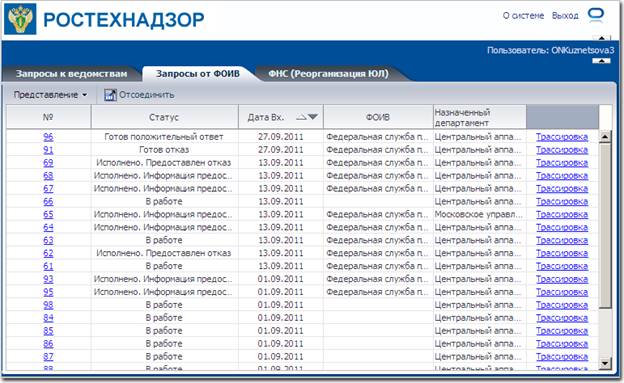Open request number 91
The width and height of the screenshot is (624, 383).
(48, 150)
